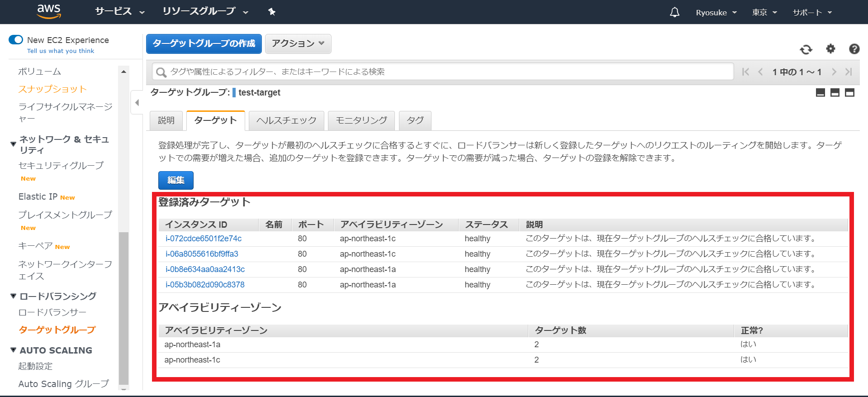Viewport: 868px width, 397px height.
Task: Open the AWS home logo
Action: (49, 11)
